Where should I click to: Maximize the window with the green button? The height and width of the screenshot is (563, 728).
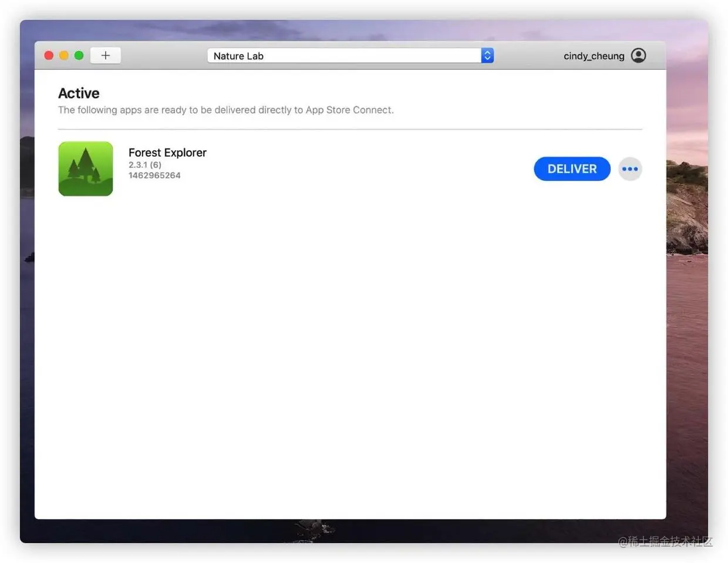point(79,55)
